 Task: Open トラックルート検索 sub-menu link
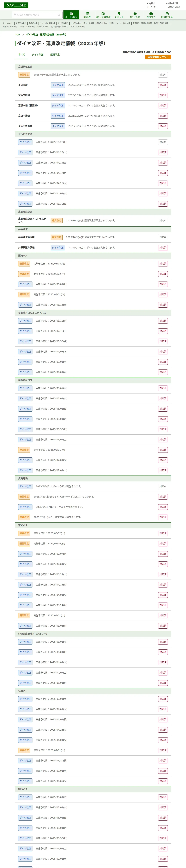(x=27, y=27)
